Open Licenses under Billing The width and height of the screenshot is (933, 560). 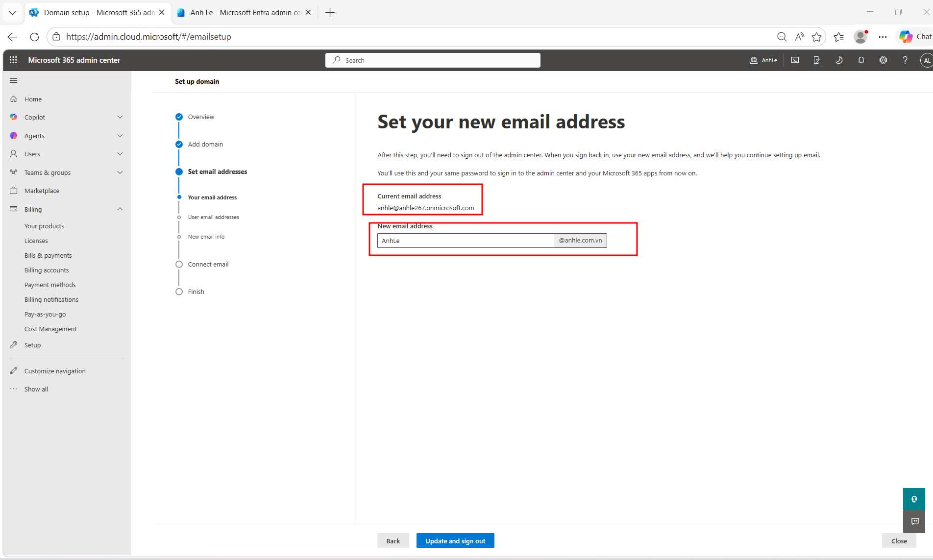36,241
